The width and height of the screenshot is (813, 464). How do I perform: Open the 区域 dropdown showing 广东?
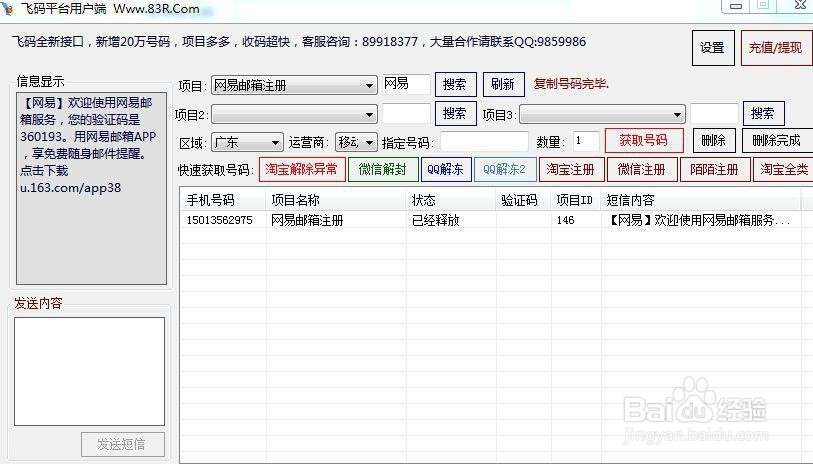click(x=247, y=142)
